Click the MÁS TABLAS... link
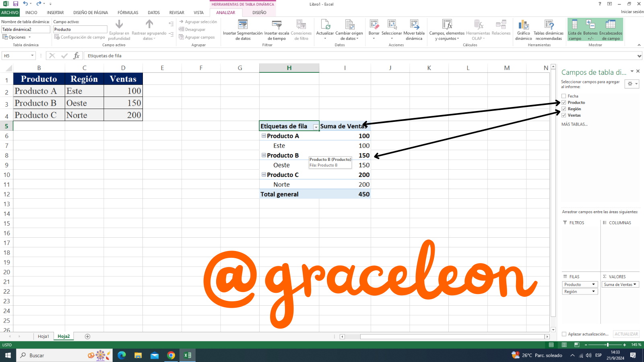Image resolution: width=644 pixels, height=362 pixels. click(574, 124)
